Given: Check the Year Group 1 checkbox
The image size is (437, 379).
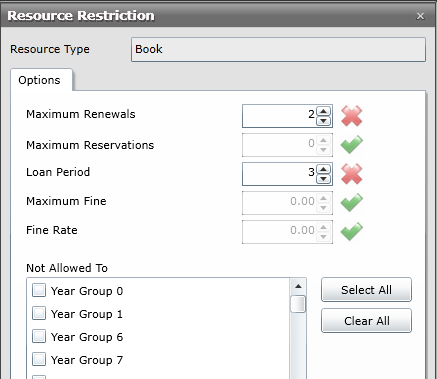Looking at the screenshot, I should 39,313.
